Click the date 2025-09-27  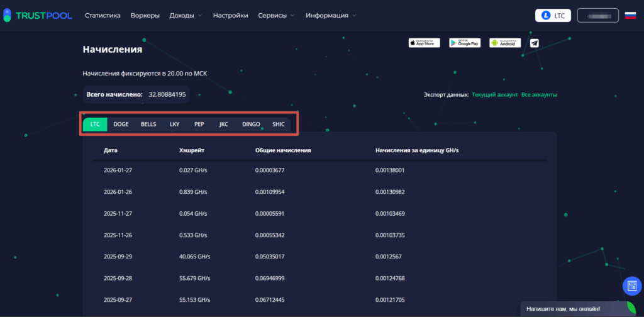[118, 300]
